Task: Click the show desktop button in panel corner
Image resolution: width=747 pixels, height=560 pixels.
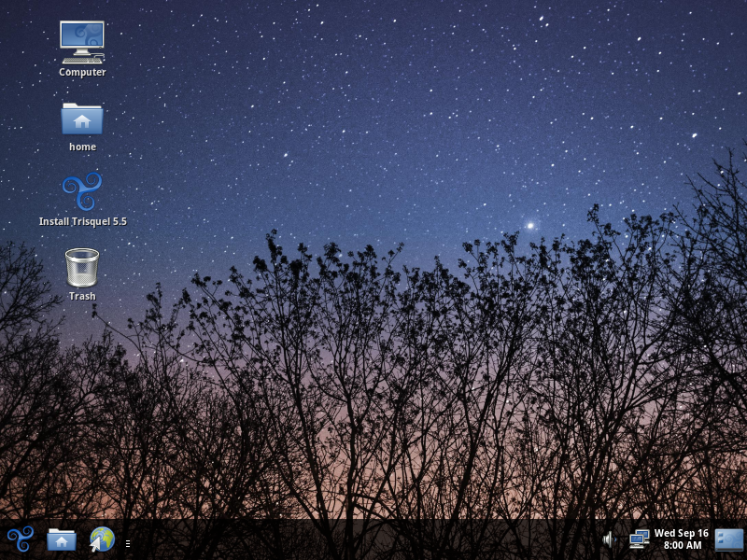Action: 729,539
